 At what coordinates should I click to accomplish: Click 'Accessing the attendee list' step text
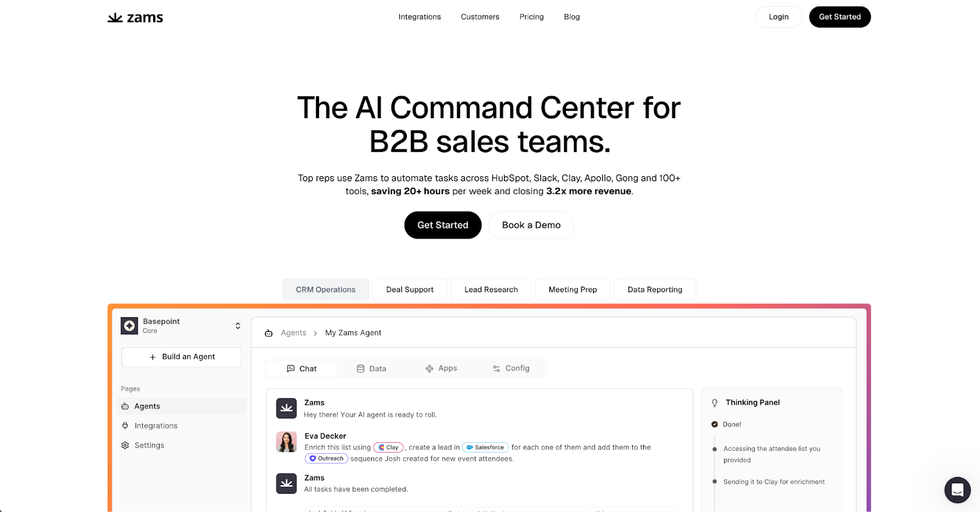click(772, 454)
